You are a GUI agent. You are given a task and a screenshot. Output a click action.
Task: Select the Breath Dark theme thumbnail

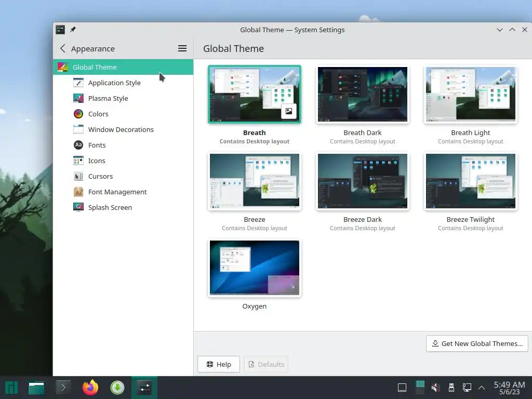(362, 95)
